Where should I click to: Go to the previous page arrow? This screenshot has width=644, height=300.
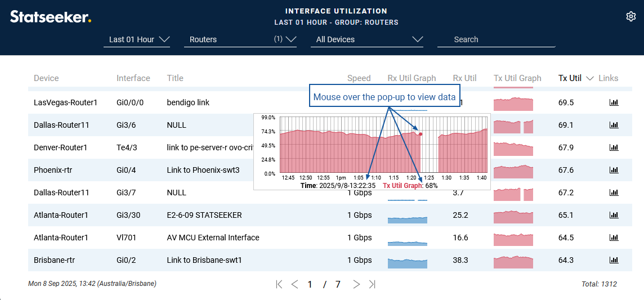(294, 284)
